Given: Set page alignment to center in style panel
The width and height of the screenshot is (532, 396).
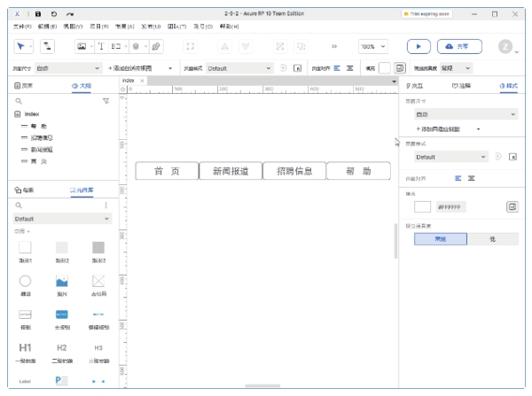Looking at the screenshot, I should [471, 178].
